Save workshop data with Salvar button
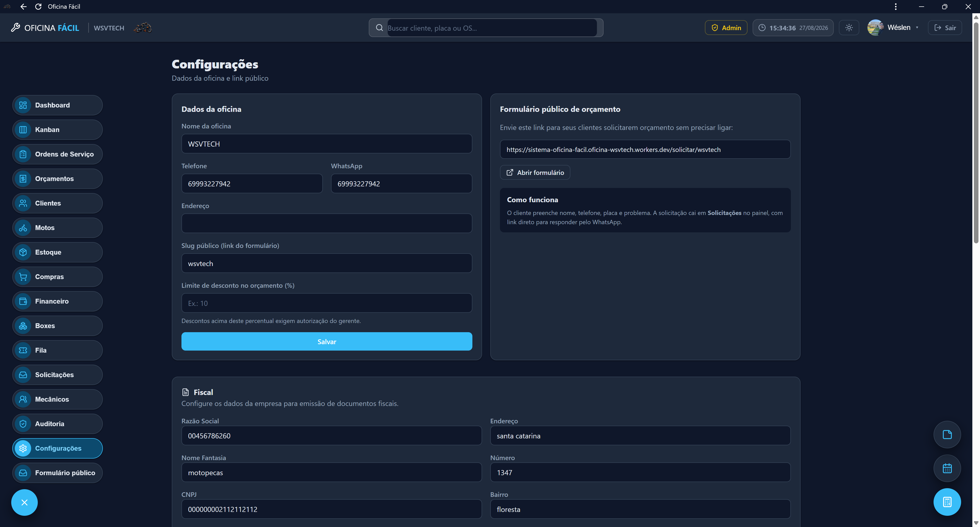This screenshot has width=980, height=527. [x=327, y=342]
